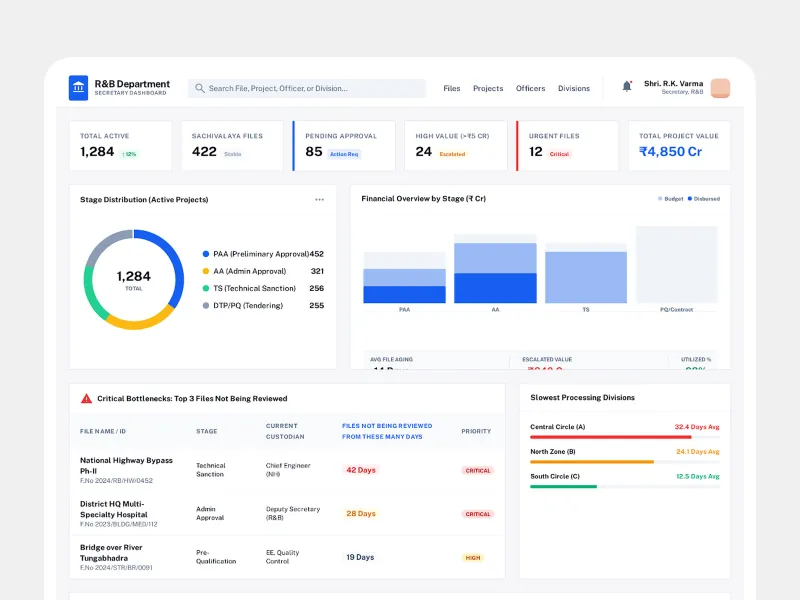Click the user profile avatar

click(x=720, y=88)
